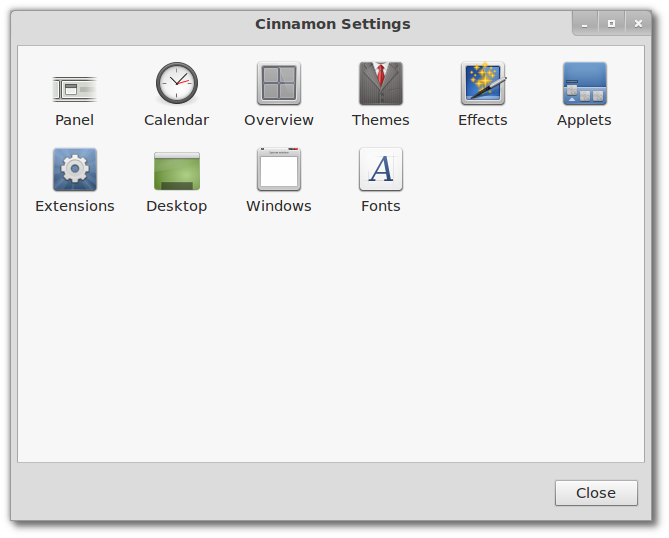
Task: Click the "Effects" text label
Action: 483,120
